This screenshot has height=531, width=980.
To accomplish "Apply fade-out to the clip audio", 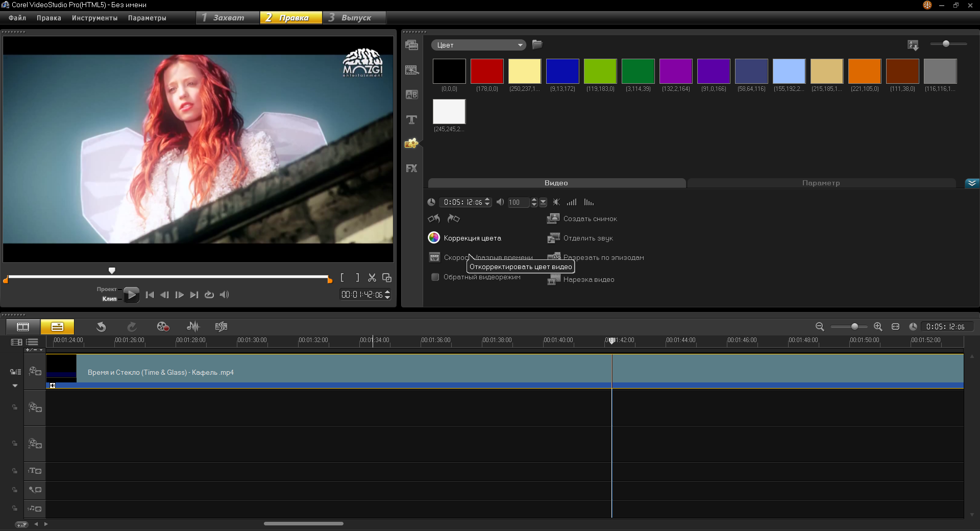I will tap(589, 202).
